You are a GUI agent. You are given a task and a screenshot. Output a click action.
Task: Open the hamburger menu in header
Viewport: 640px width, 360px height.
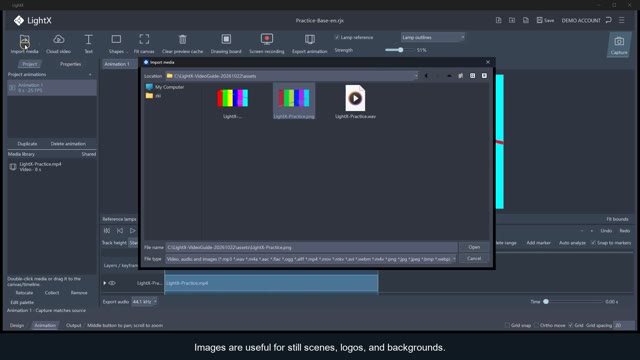pyautogui.click(x=622, y=20)
